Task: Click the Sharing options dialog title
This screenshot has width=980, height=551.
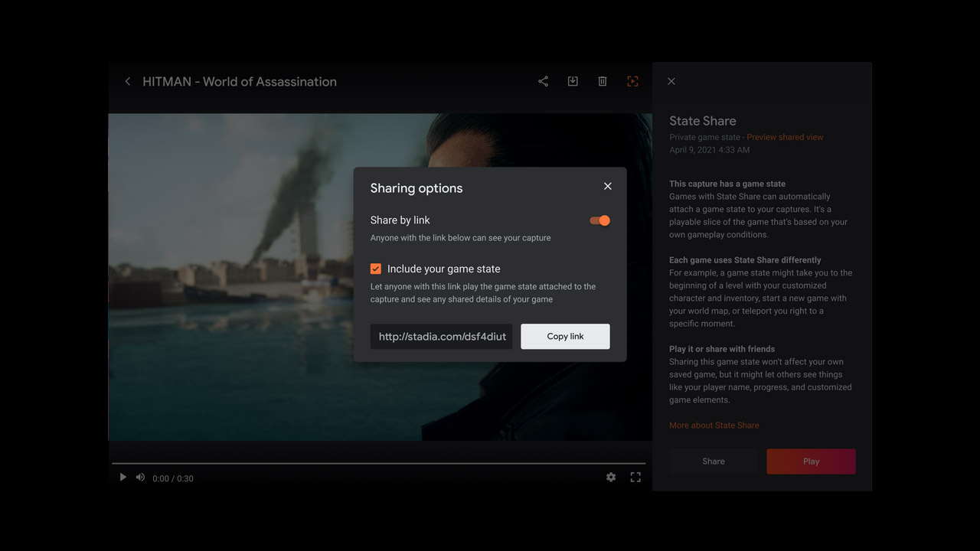Action: tap(416, 188)
